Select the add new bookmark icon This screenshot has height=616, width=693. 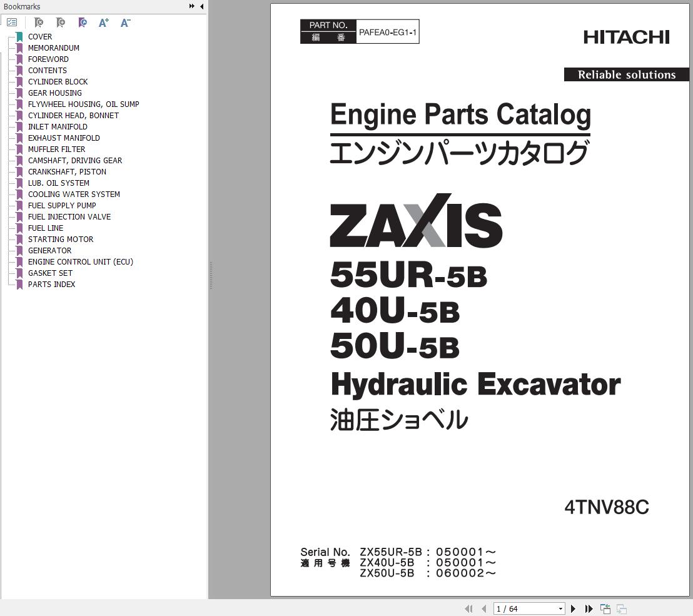click(60, 22)
